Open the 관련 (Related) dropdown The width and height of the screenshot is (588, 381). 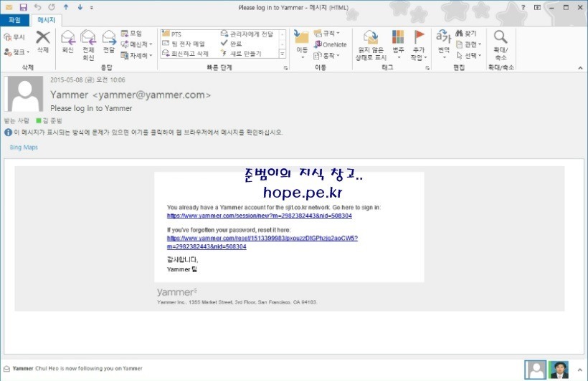(x=469, y=44)
